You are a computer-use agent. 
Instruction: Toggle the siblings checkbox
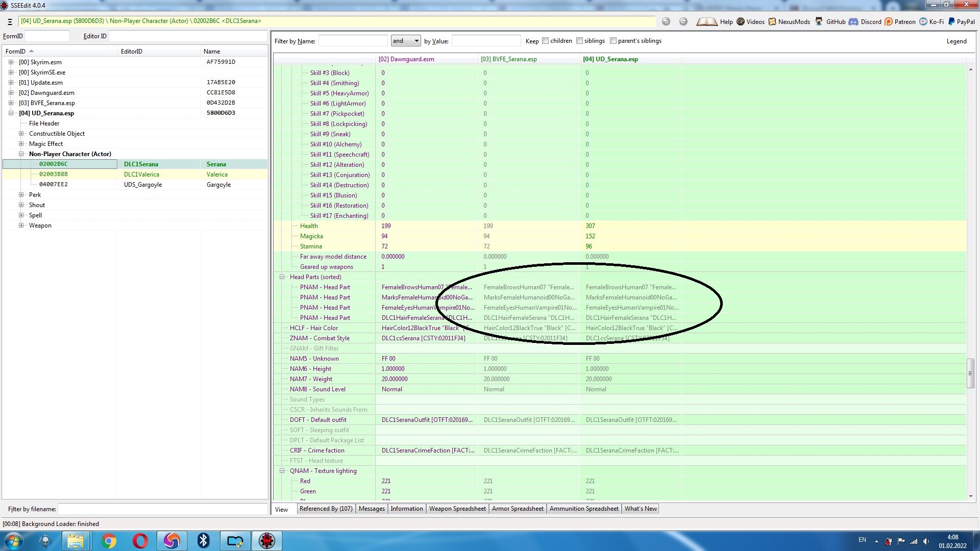tap(579, 41)
